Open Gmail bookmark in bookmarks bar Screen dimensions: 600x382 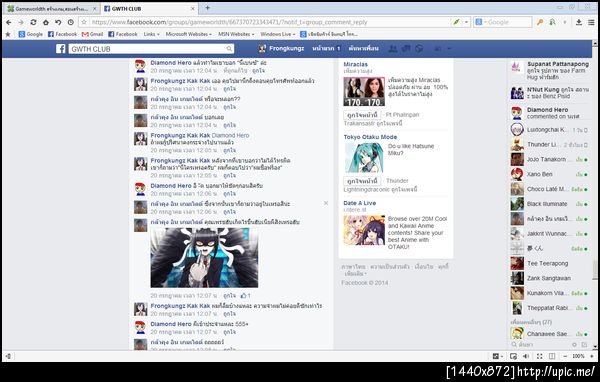pos(93,34)
